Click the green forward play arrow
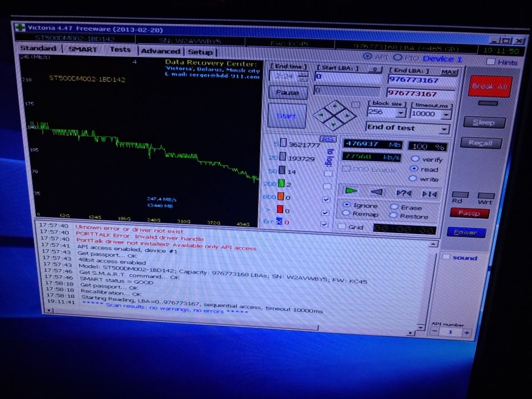 click(x=351, y=191)
